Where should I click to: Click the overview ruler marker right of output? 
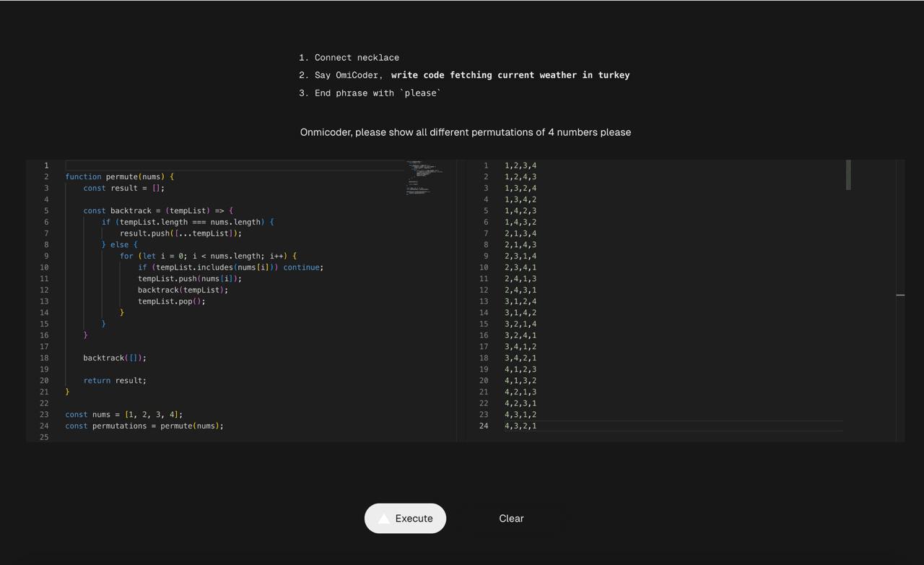900,295
